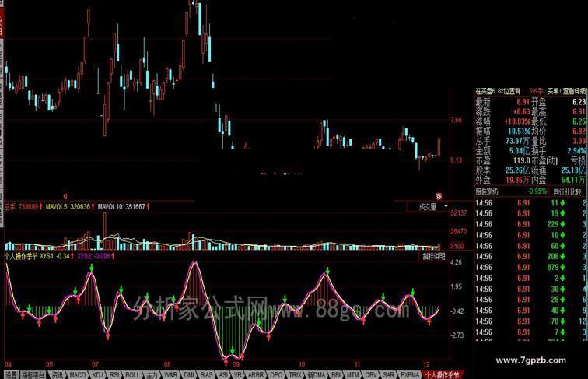Click the red 涨 marker icon
588x379 pixels.
tap(439, 196)
